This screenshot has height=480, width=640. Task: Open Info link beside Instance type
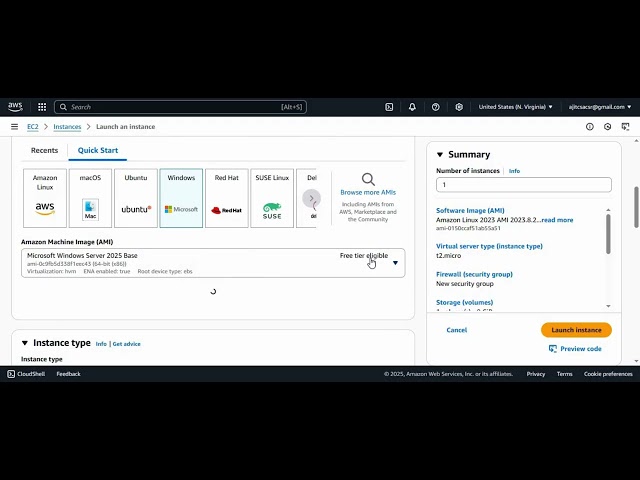click(101, 344)
